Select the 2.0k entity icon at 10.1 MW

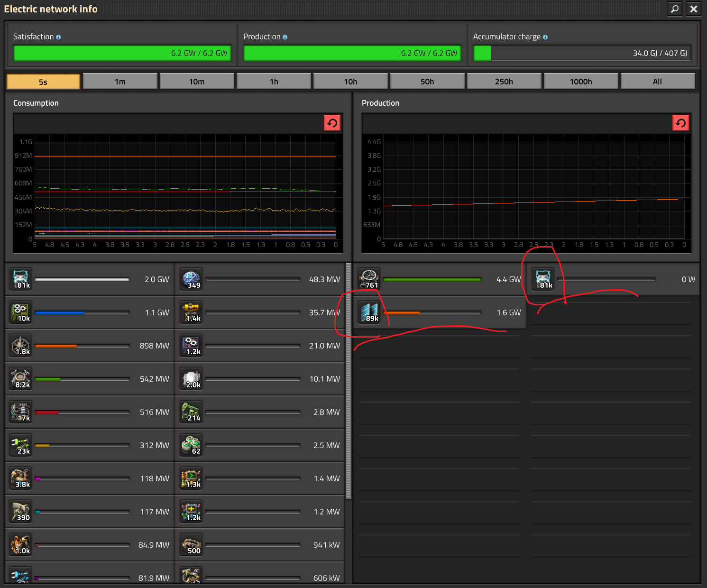tap(192, 379)
